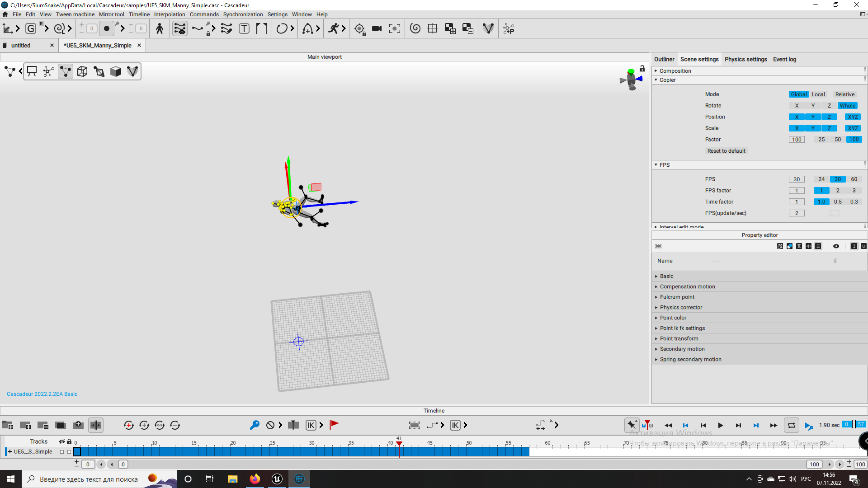Switch to the Physics settings tab

pyautogui.click(x=745, y=59)
